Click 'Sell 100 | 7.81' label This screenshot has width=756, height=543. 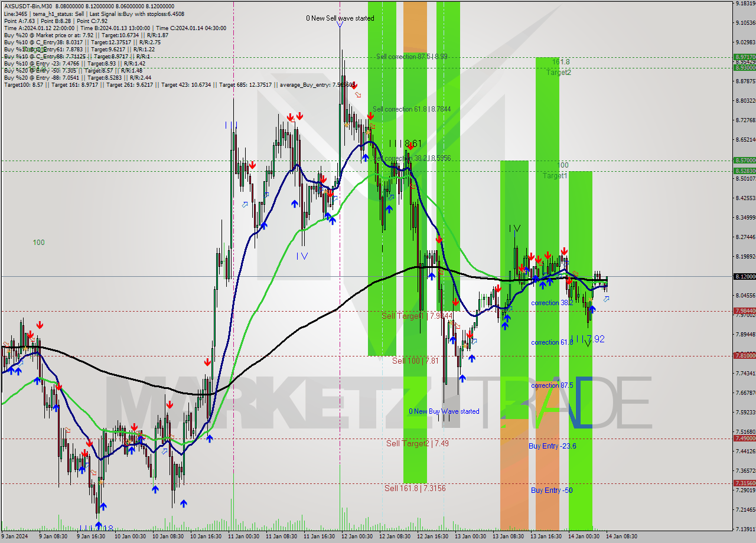coord(415,360)
